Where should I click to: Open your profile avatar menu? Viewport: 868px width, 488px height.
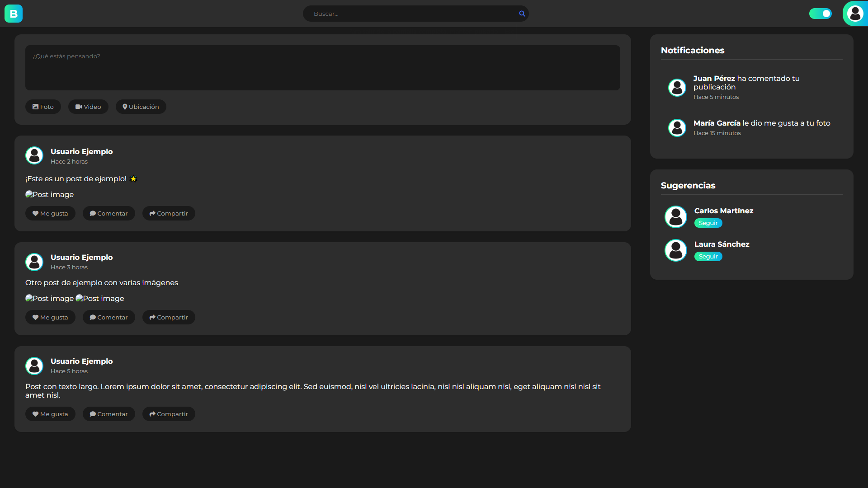point(856,14)
